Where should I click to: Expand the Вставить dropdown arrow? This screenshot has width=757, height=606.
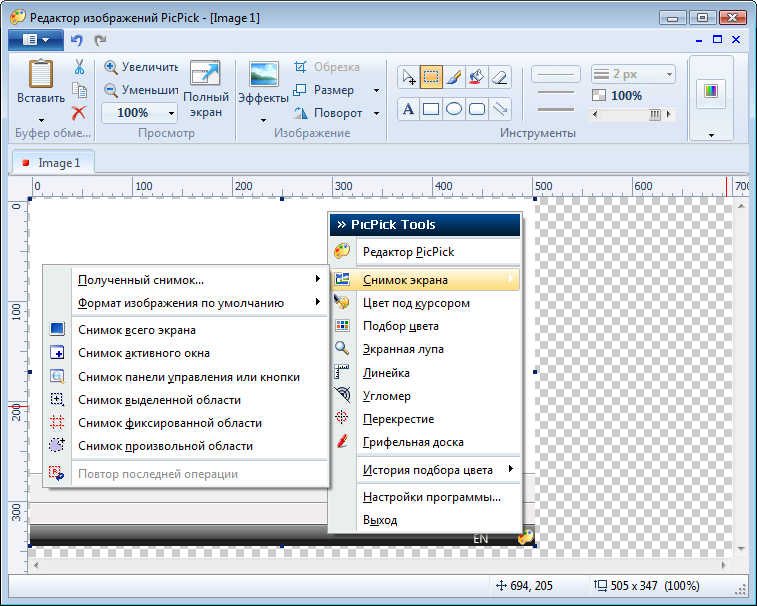coord(41,120)
